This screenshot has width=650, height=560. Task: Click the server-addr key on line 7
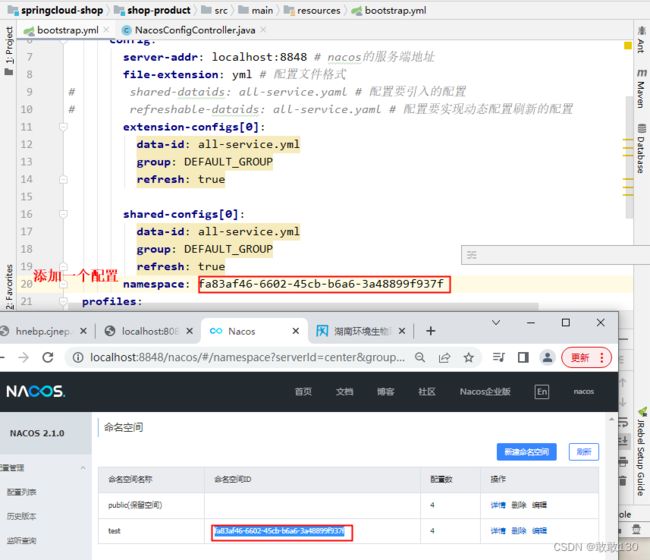pos(160,57)
